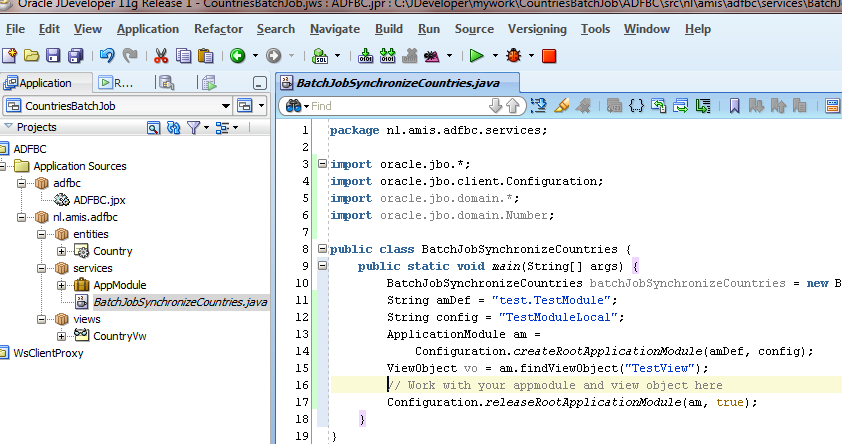Image resolution: width=842 pixels, height=444 pixels.
Task: Collapse the import statements fold marker
Action: tap(322, 164)
